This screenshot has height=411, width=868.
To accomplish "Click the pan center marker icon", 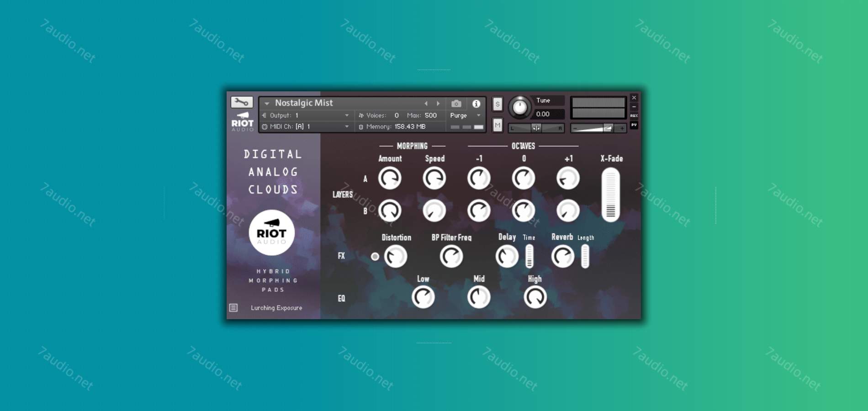I will point(536,128).
